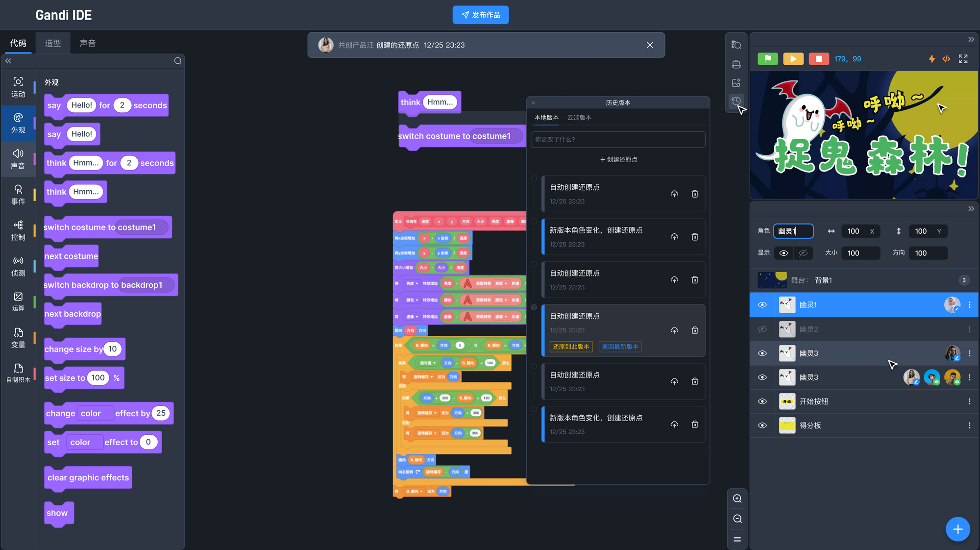Zoom in on the code workspace
The width and height of the screenshot is (980, 550).
click(x=737, y=498)
